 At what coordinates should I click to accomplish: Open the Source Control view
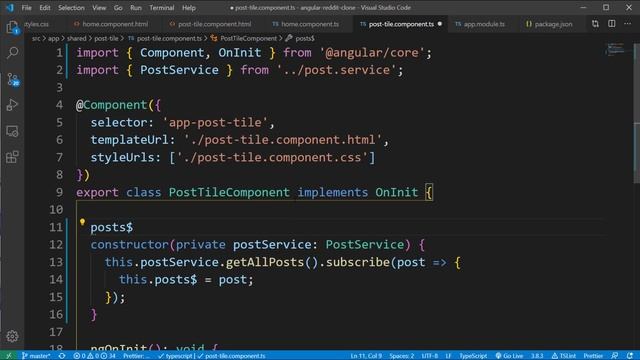(13, 79)
